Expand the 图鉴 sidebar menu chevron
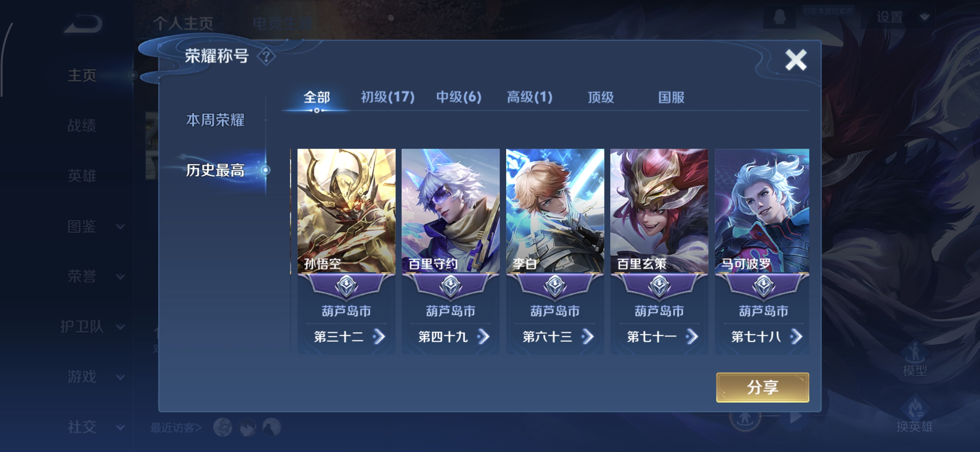Viewport: 980px width, 452px height. point(120,227)
